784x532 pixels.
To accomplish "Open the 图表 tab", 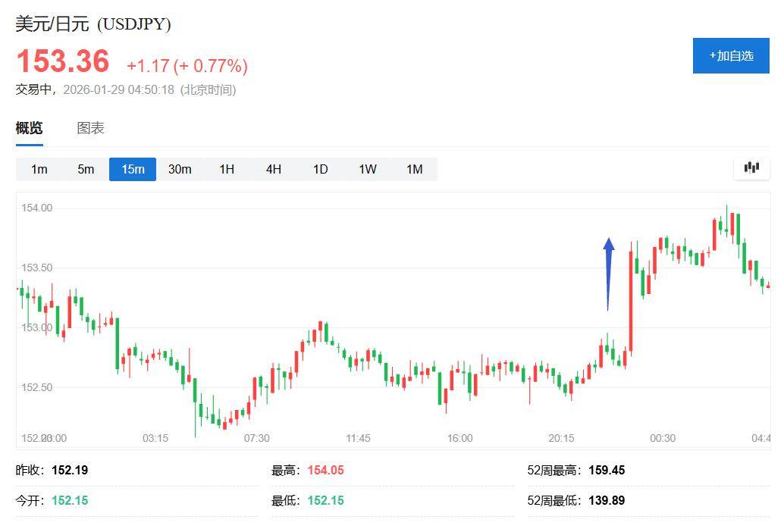I will (x=90, y=128).
